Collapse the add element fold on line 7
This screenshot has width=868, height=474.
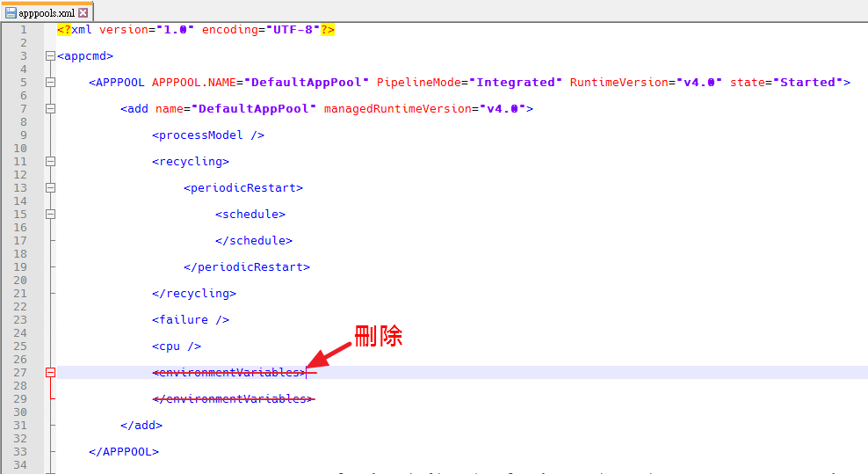click(50, 109)
